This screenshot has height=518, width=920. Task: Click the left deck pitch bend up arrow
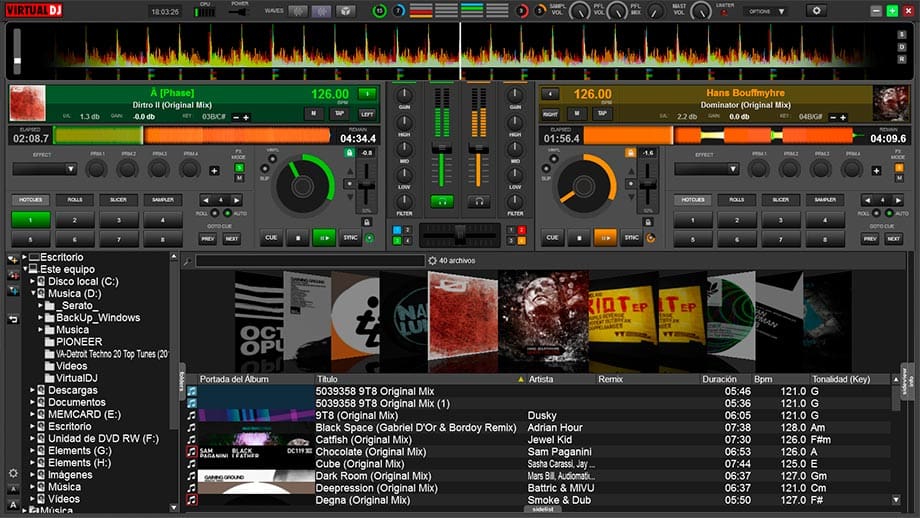pyautogui.click(x=350, y=171)
